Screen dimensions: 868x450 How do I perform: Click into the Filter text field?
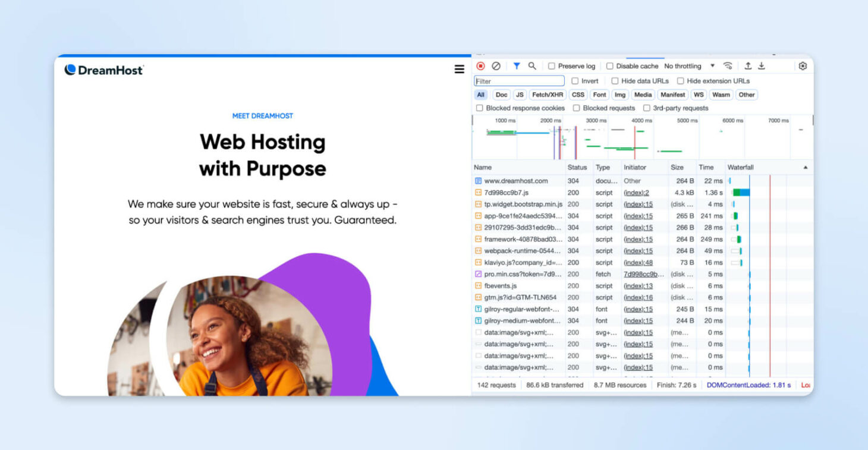(x=519, y=81)
